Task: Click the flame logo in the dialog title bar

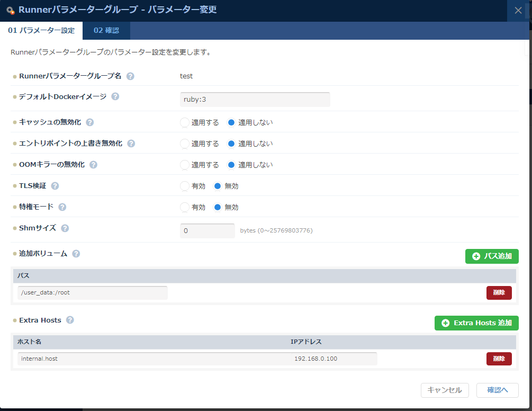Action: point(11,10)
